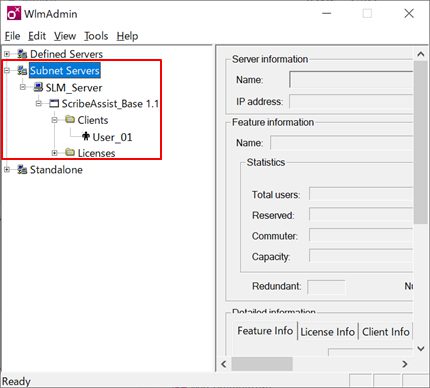Click the vertical scrollbar thumb
The width and height of the screenshot is (430, 388).
[x=421, y=142]
